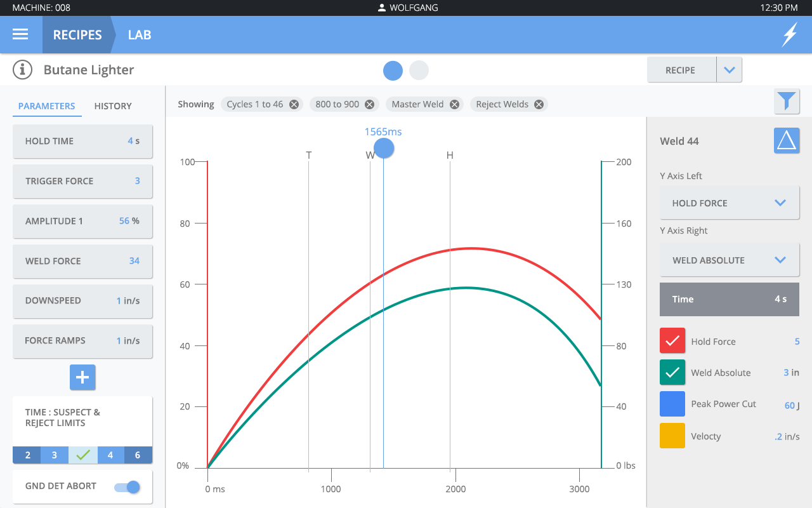Open the hamburger navigation menu
Screen dimensions: 812x508
21,34
